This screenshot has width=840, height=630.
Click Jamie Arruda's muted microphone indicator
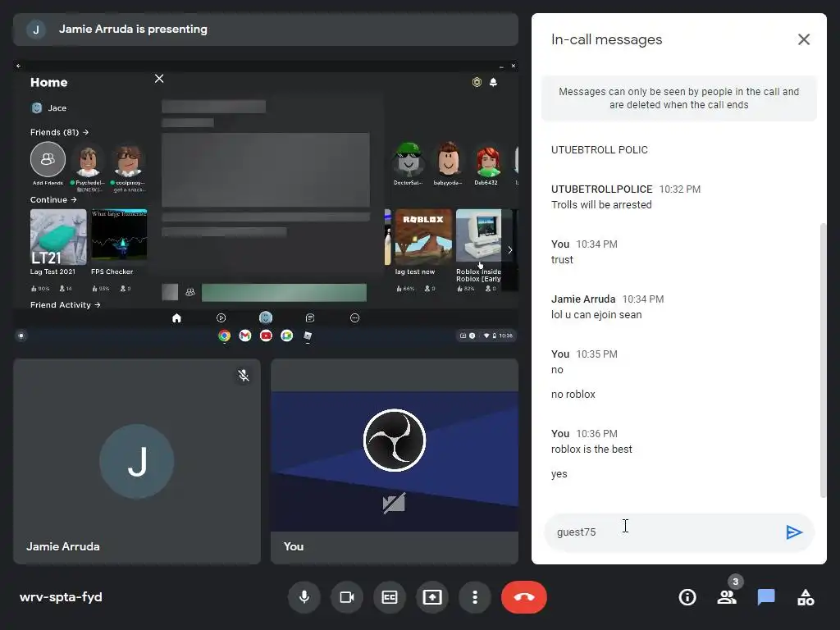click(x=244, y=376)
